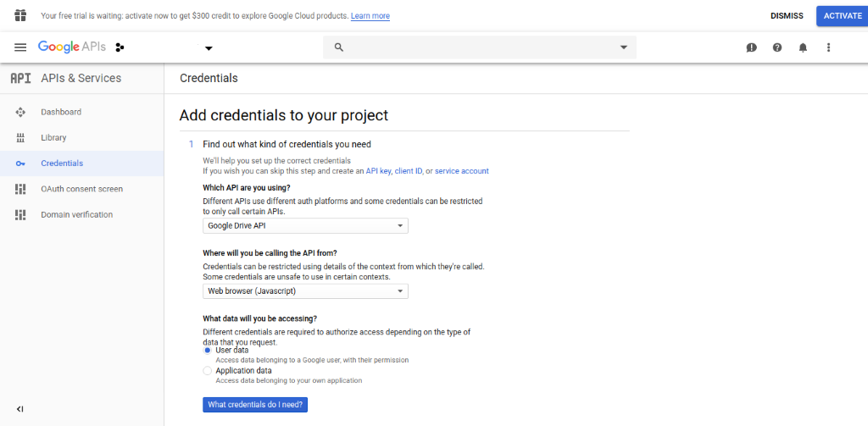The height and width of the screenshot is (426, 868).
Task: Open the hamburger navigation menu
Action: [x=20, y=47]
